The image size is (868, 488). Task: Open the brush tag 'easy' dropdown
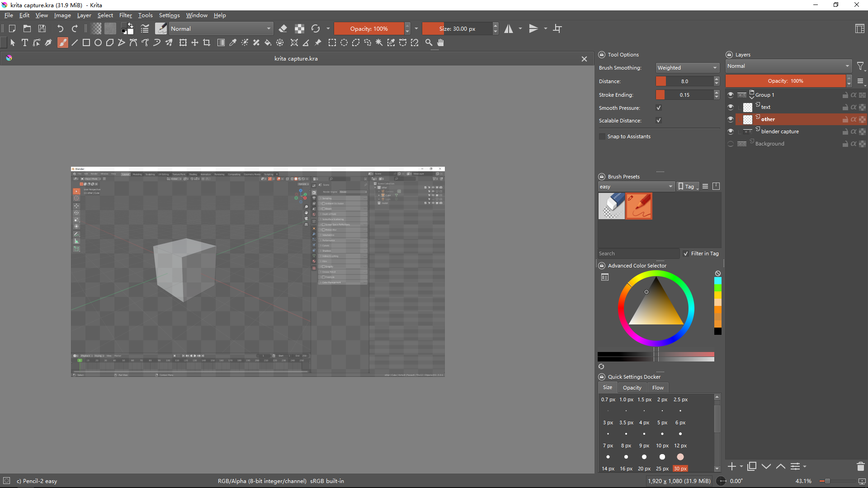click(x=636, y=187)
